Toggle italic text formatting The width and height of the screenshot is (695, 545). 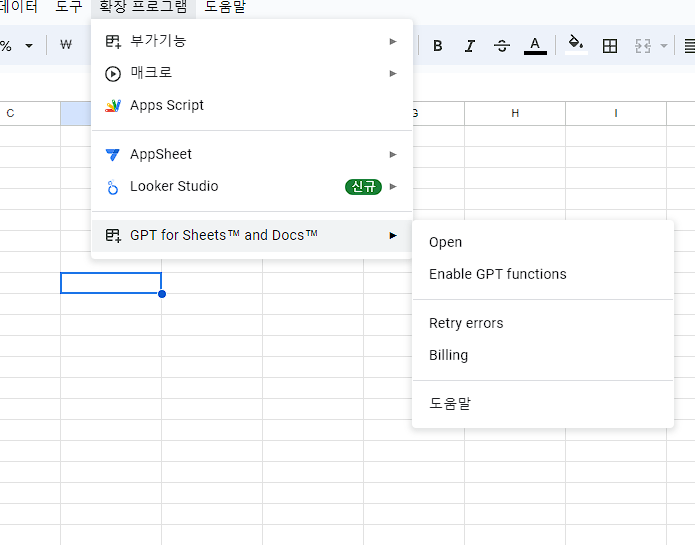pyautogui.click(x=469, y=46)
